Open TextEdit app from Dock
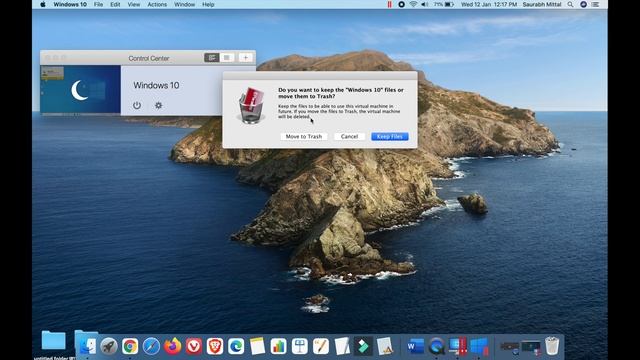Image resolution: width=640 pixels, height=360 pixels. coord(342,346)
